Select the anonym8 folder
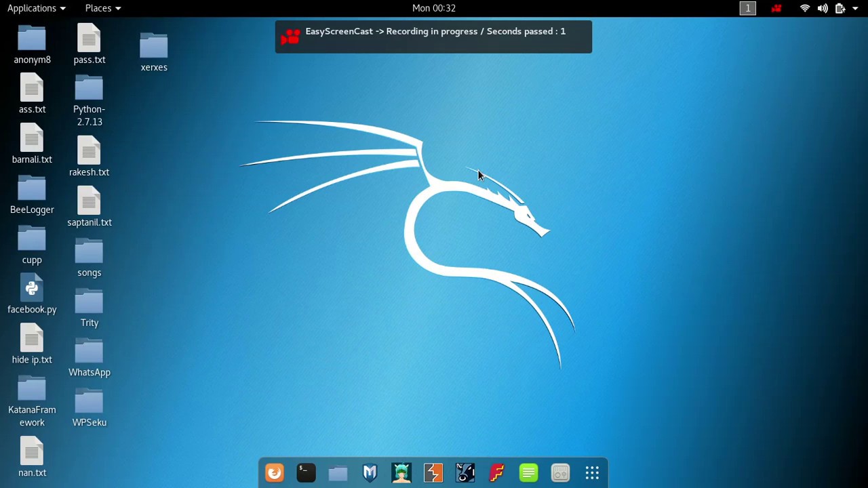The height and width of the screenshot is (488, 868). point(32,45)
